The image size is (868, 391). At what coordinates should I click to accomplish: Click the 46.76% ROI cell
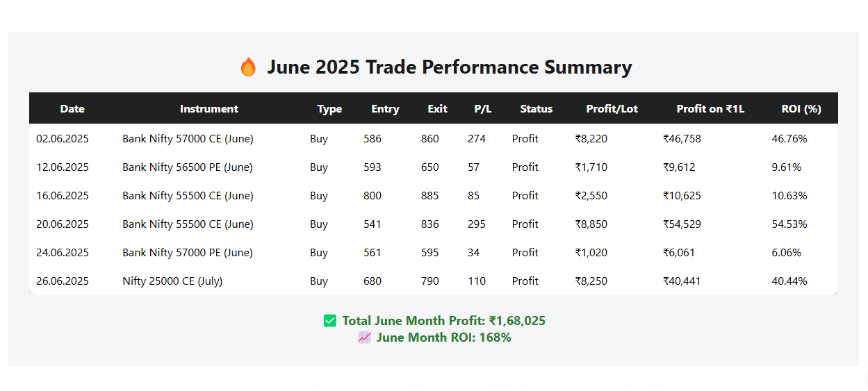click(x=789, y=139)
